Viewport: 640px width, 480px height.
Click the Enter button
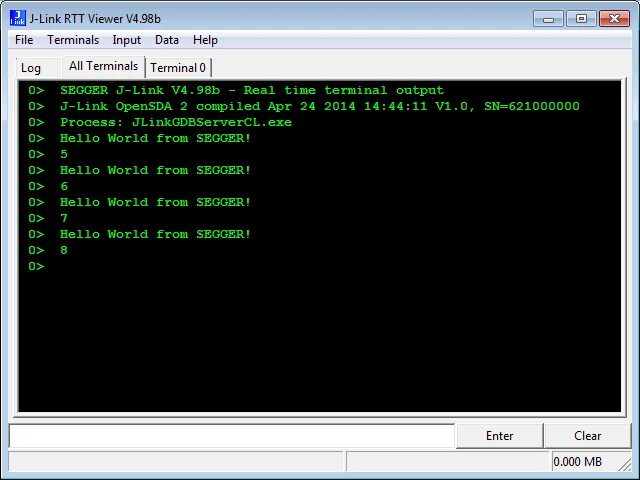500,436
